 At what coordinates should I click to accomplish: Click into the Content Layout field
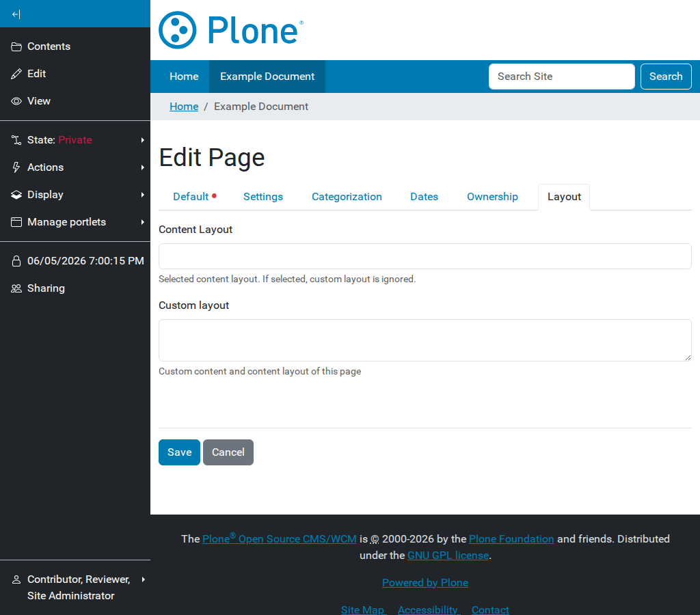pos(425,256)
